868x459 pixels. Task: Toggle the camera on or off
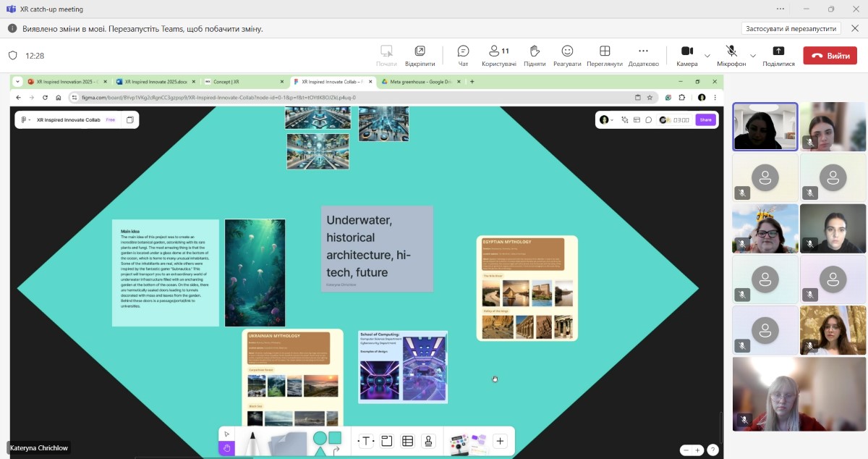tap(686, 56)
